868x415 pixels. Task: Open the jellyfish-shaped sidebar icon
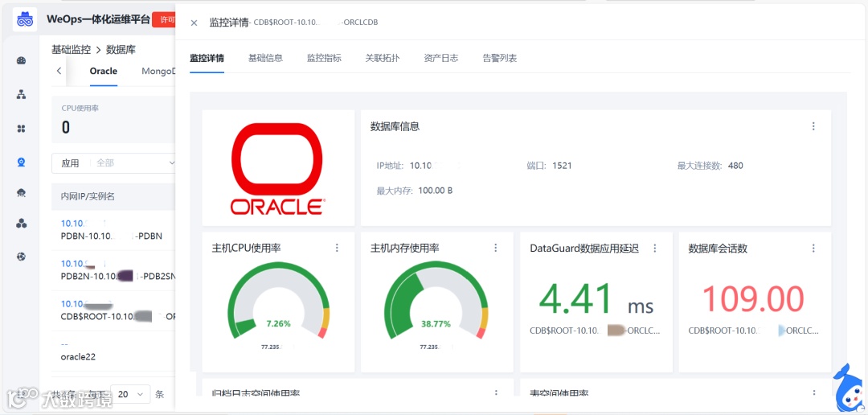[22, 193]
